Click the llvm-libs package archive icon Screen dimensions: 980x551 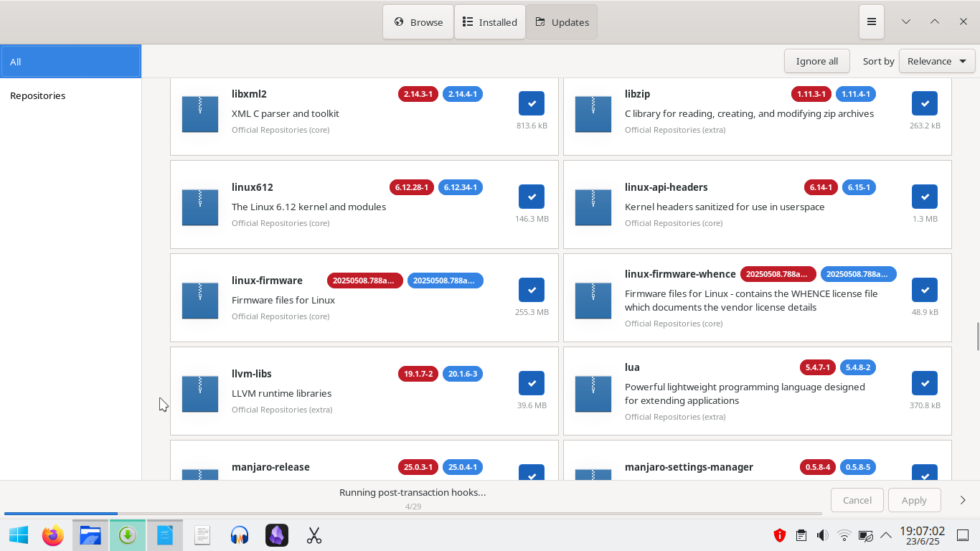(200, 394)
